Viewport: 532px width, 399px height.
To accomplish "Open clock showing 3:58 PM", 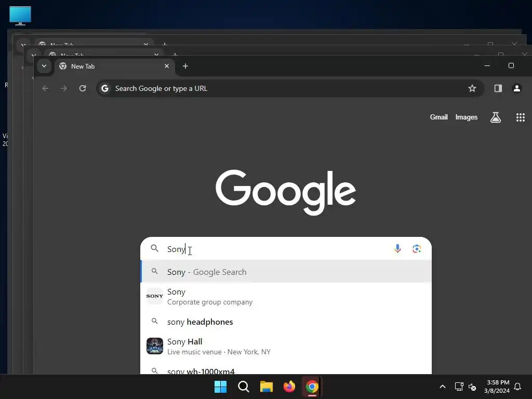I will click(x=497, y=387).
